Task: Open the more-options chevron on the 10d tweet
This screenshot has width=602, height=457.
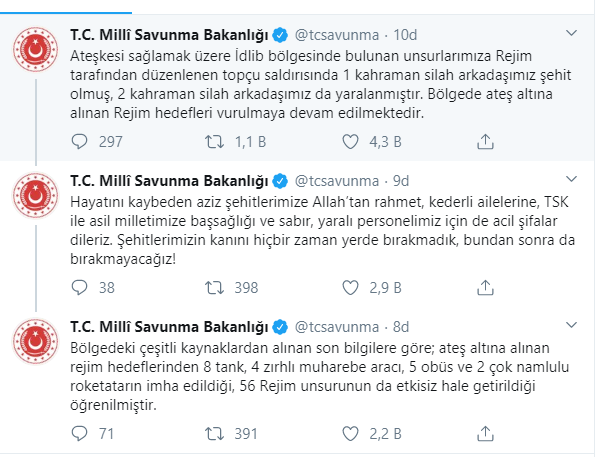Action: [x=571, y=33]
